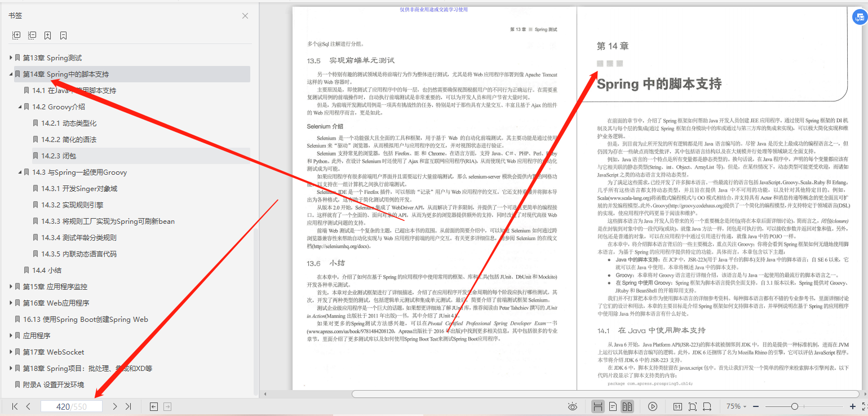Image resolution: width=868 pixels, height=416 pixels.
Task: Zoom out with minus button
Action: (x=756, y=406)
